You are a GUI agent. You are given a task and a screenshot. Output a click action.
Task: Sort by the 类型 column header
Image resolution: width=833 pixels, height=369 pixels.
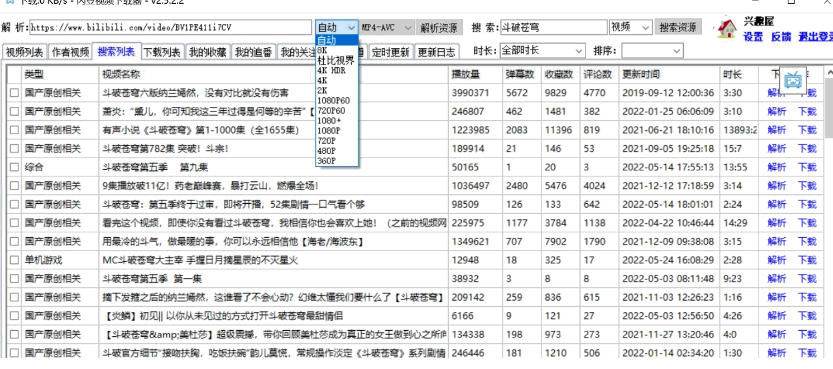[x=60, y=75]
